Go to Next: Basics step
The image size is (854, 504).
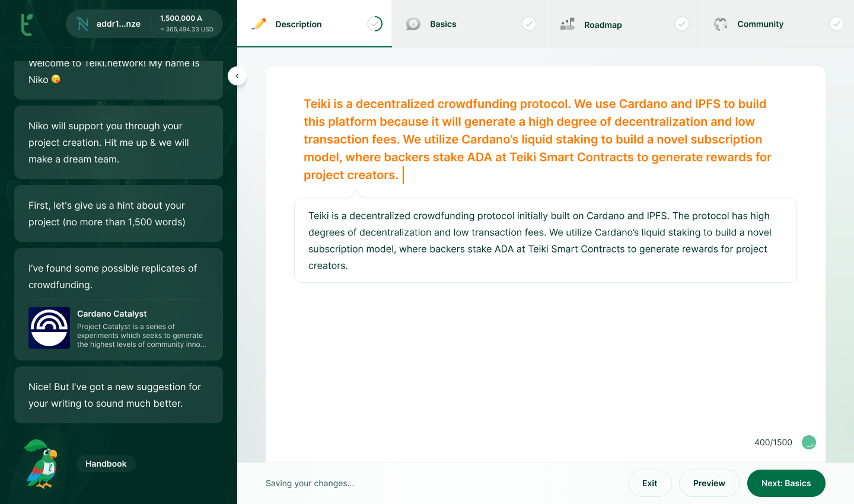(x=786, y=483)
